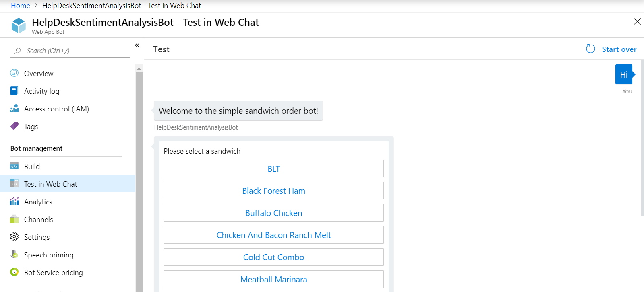Click the sidebar scroll up arrow
The height and width of the screenshot is (292, 644).
(139, 68)
